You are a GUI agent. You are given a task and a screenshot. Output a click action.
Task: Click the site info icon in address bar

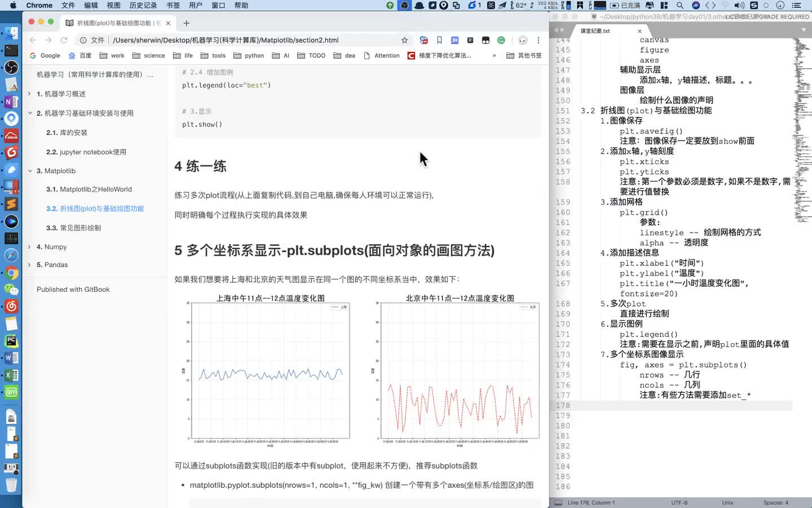click(x=83, y=40)
